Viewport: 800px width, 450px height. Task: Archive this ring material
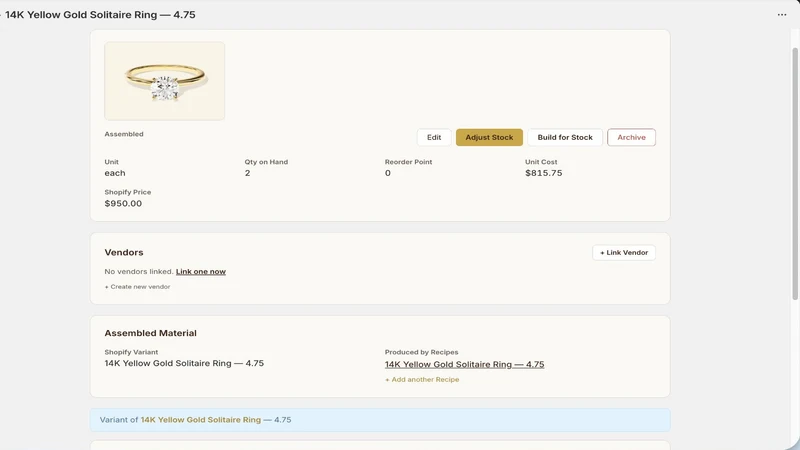(631, 137)
